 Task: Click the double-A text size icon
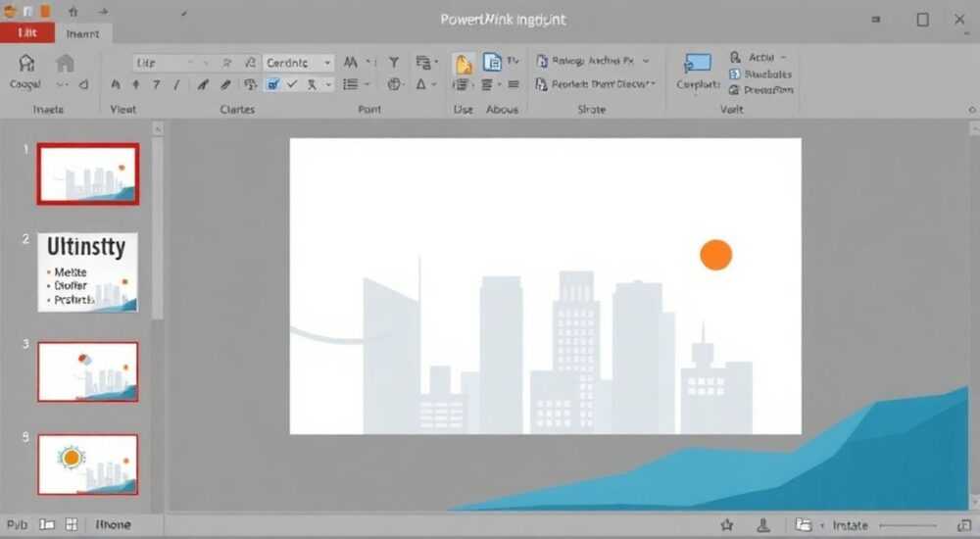[x=351, y=63]
